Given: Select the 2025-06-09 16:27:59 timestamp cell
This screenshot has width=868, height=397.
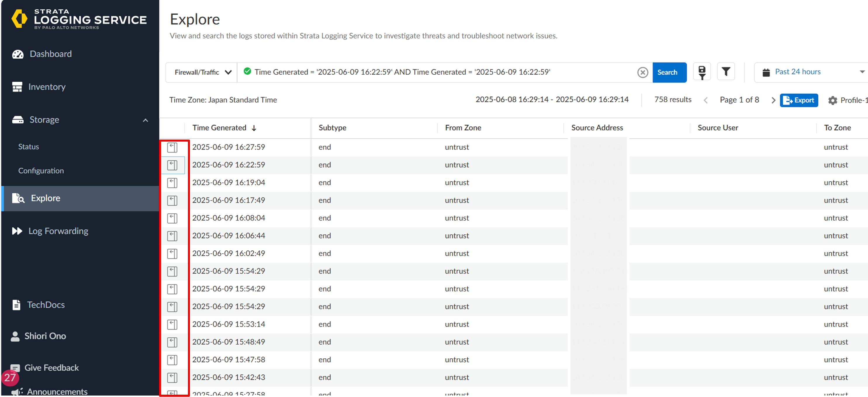Looking at the screenshot, I should 229,147.
